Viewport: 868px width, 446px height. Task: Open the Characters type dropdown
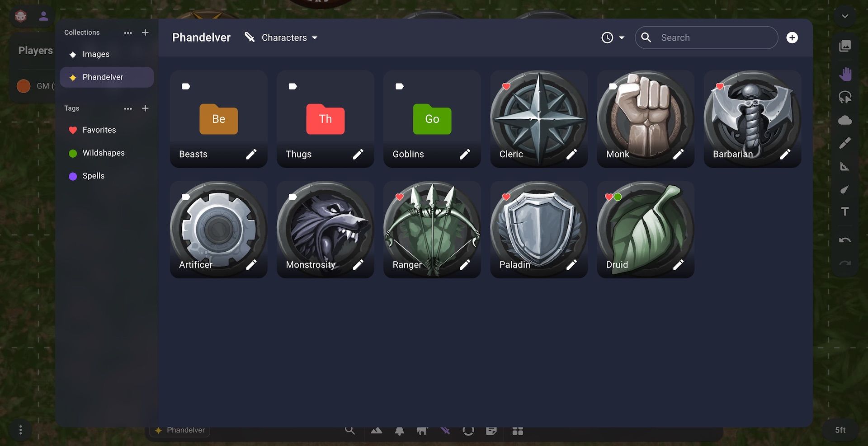[281, 38]
